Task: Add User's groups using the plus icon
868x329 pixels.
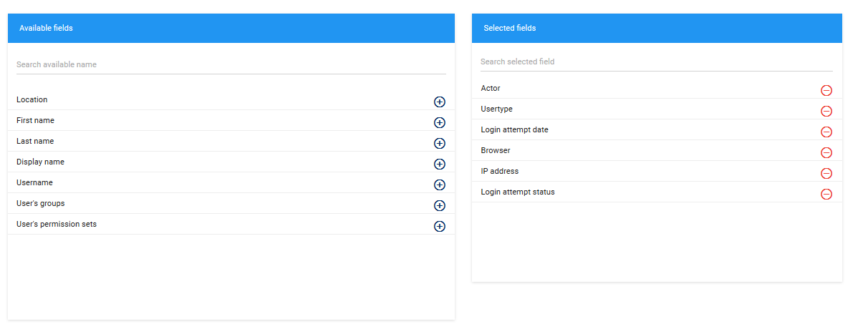Action: (440, 206)
